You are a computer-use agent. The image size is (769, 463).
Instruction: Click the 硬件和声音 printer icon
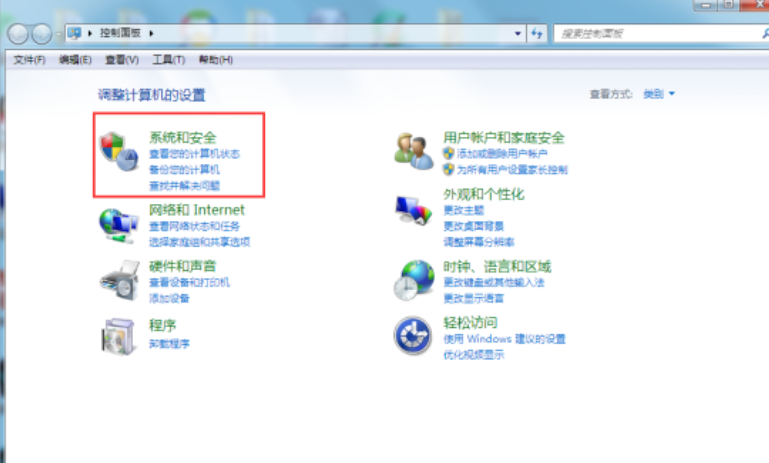coord(118,279)
